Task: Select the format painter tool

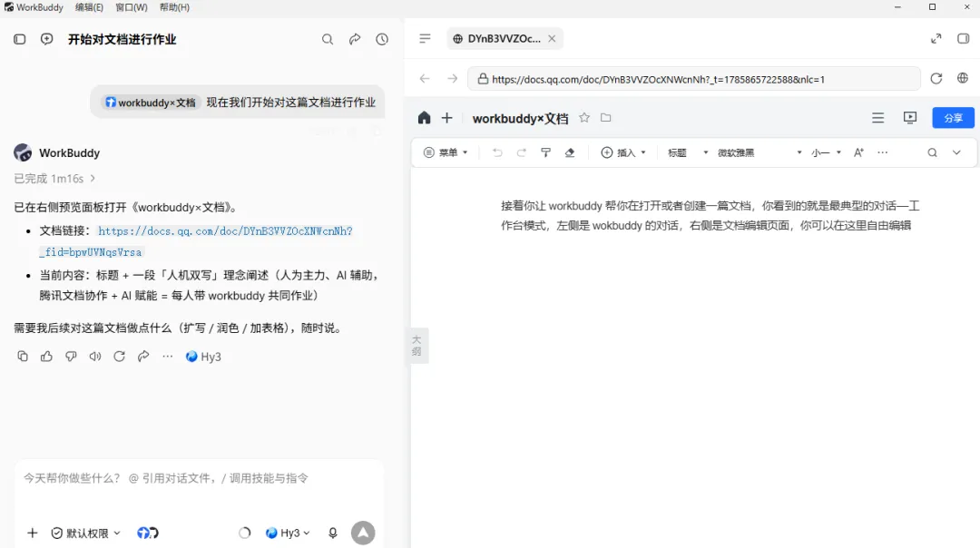Action: (545, 152)
